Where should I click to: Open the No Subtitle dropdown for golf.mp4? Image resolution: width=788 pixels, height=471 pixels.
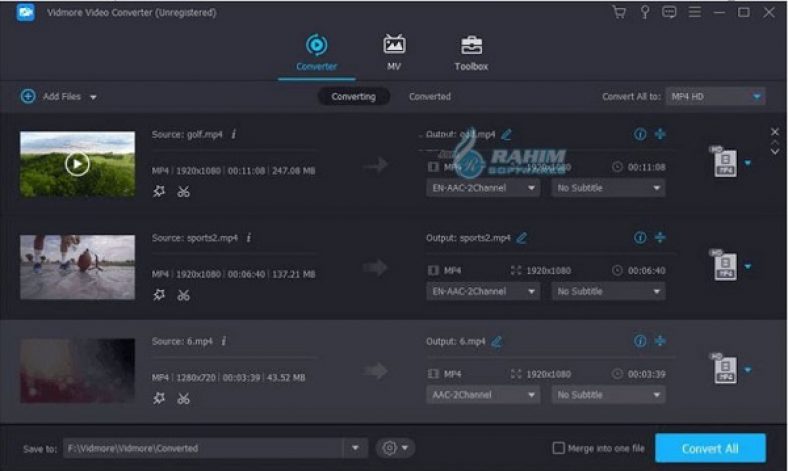click(608, 188)
